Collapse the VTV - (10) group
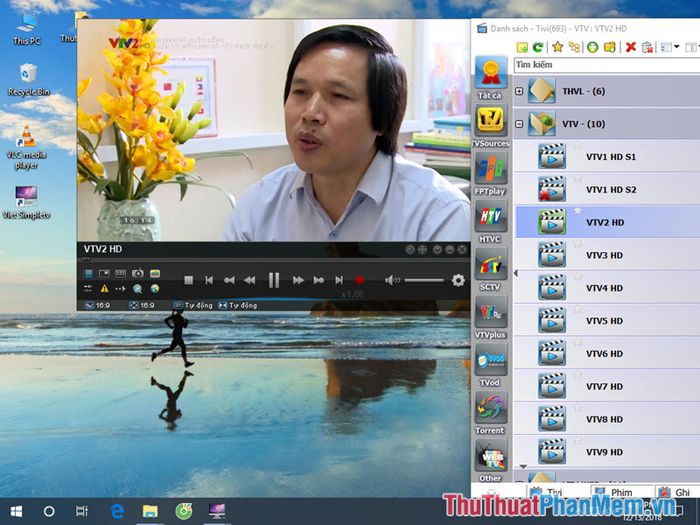The width and height of the screenshot is (700, 525). click(519, 124)
